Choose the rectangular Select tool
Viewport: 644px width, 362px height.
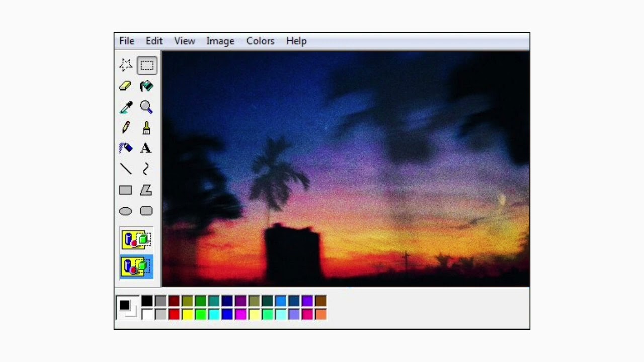[x=147, y=65]
